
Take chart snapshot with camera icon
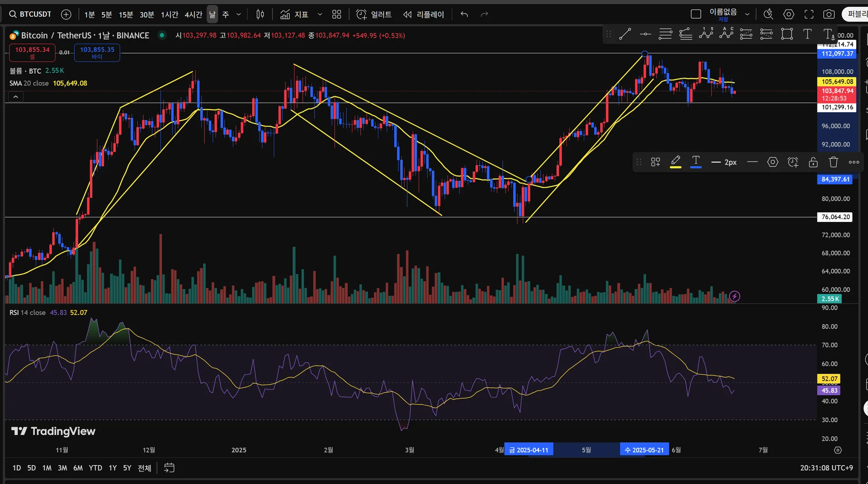[829, 14]
